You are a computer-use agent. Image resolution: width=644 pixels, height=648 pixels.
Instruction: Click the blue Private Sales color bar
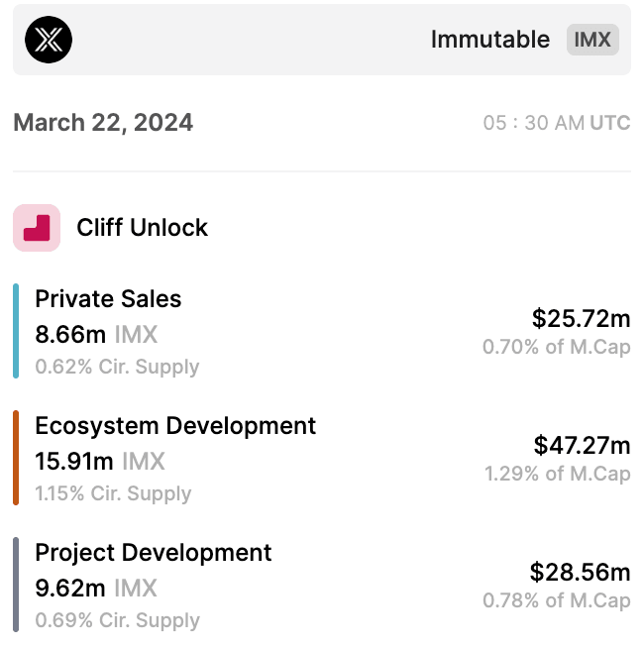click(16, 331)
